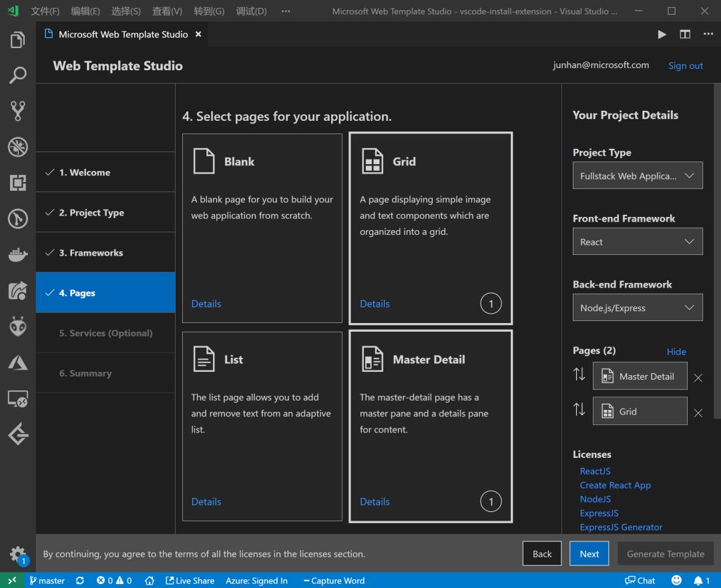Screen dimensions: 721x588
Task: Open the editor More Actions ellipsis
Action: tap(708, 33)
